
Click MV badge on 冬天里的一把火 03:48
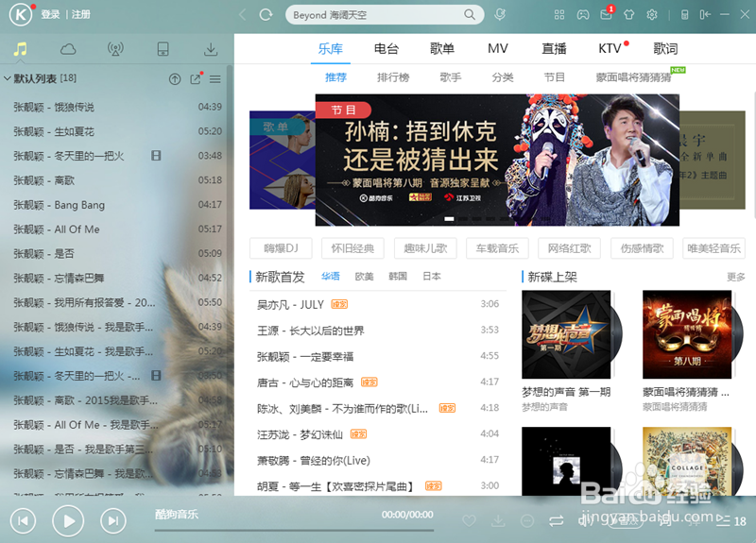click(156, 156)
